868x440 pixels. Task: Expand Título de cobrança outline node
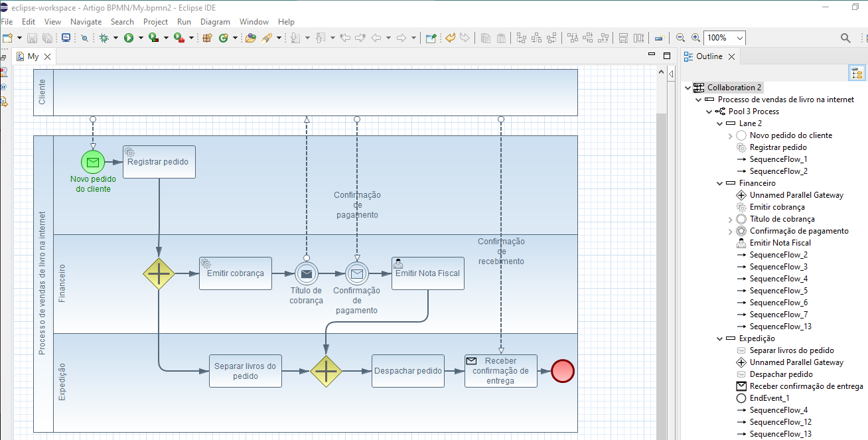point(731,219)
